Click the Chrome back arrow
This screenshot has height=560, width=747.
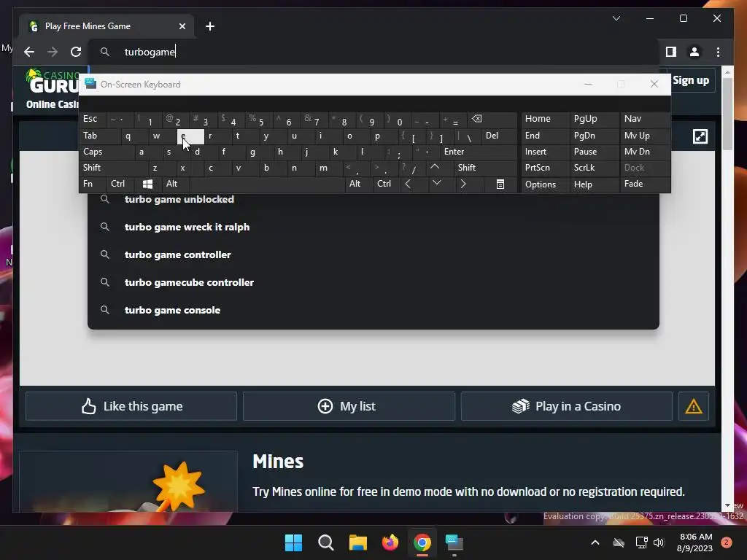click(29, 52)
